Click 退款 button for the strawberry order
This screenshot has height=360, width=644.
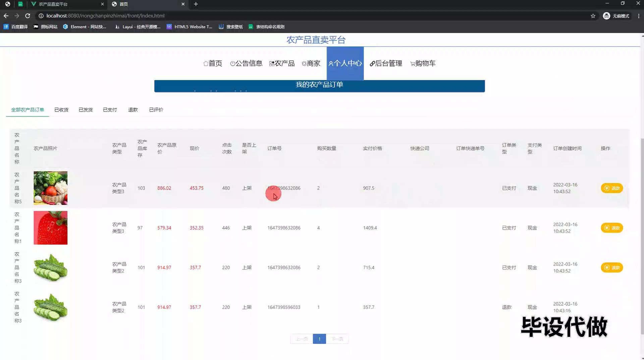click(x=611, y=228)
